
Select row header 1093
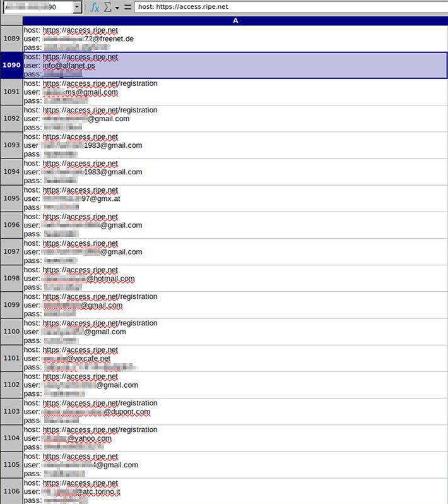coord(11,145)
